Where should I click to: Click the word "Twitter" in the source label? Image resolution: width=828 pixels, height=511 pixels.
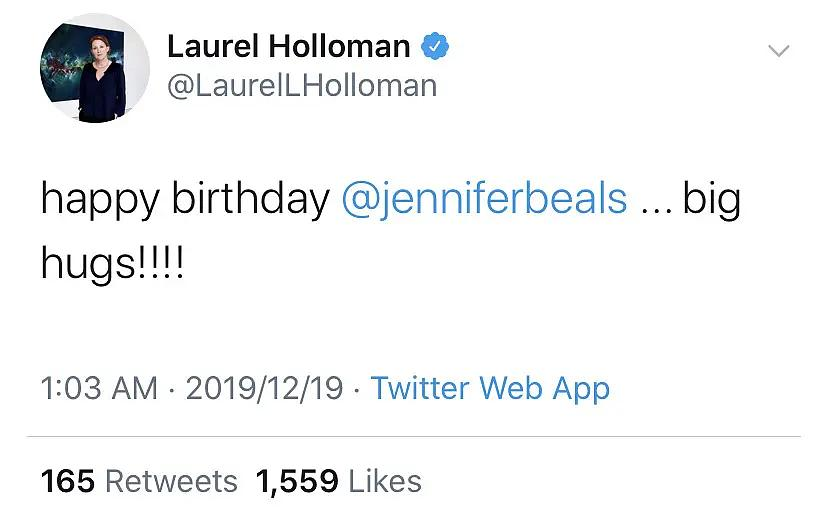tap(421, 387)
